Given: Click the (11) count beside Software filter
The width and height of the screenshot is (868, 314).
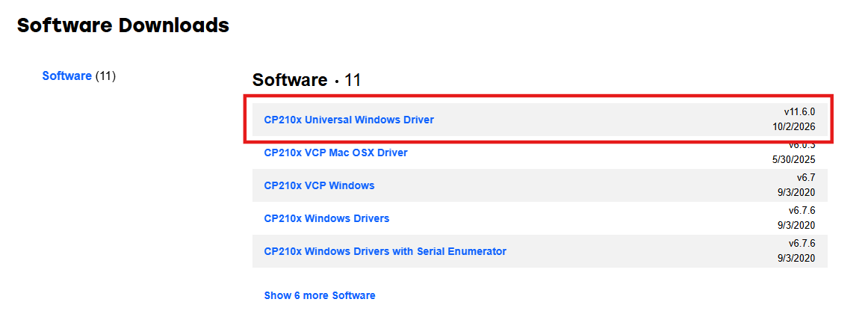Looking at the screenshot, I should point(105,76).
